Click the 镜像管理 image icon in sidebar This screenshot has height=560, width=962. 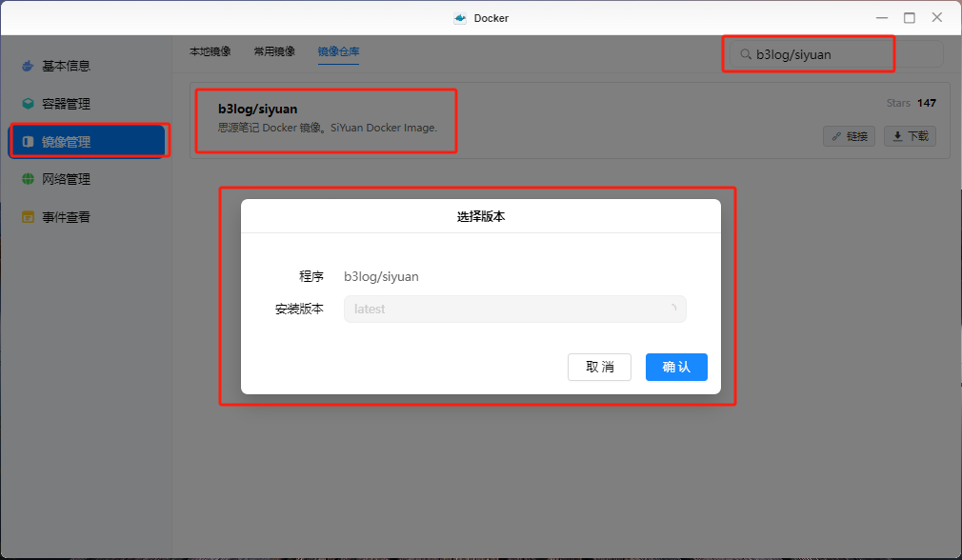(26, 141)
